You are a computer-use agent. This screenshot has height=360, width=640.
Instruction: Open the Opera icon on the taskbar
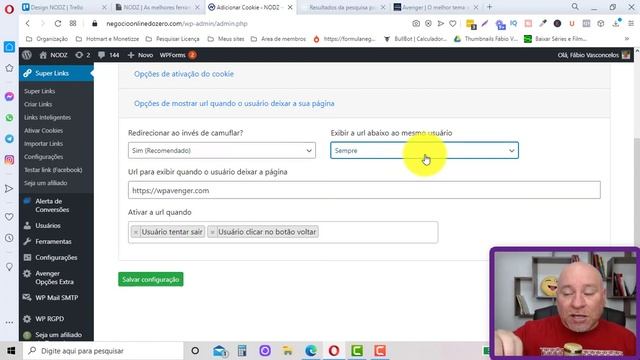(334, 351)
